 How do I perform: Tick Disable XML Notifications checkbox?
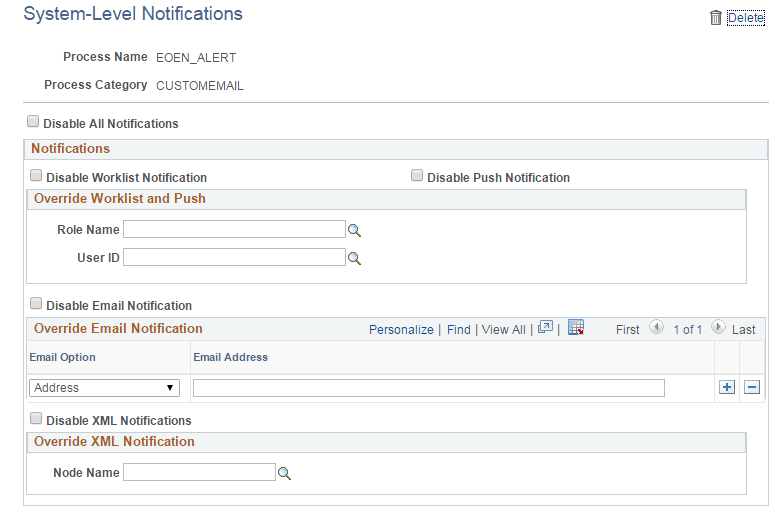tap(36, 419)
